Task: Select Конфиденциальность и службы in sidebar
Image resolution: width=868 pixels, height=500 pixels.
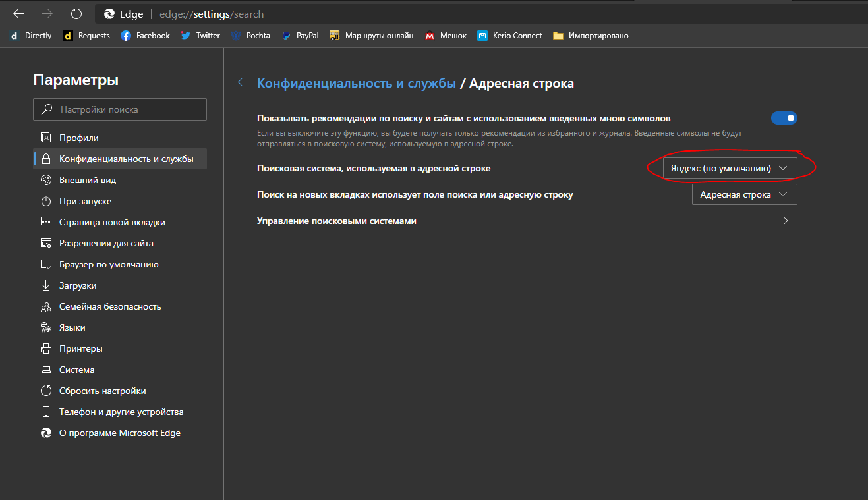Action: point(119,159)
